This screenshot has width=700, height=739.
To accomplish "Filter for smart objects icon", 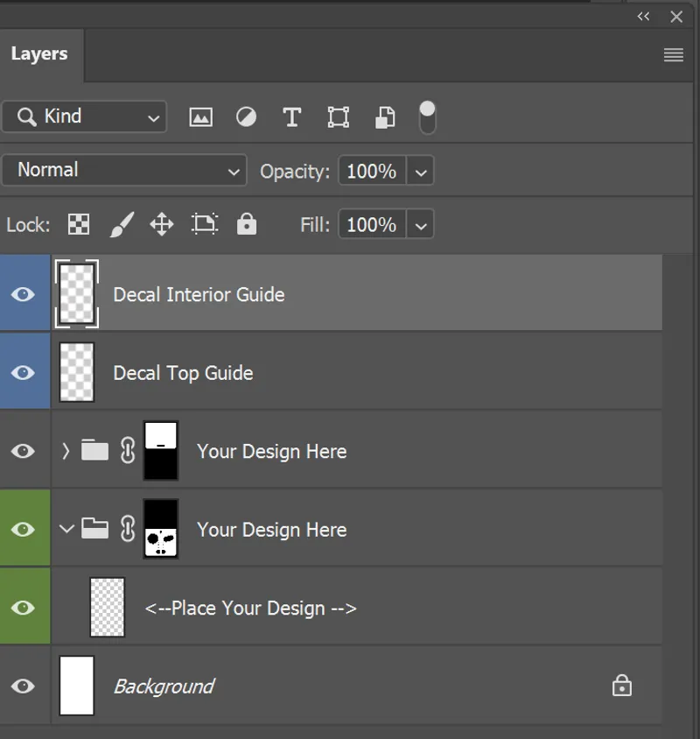I will coord(385,117).
